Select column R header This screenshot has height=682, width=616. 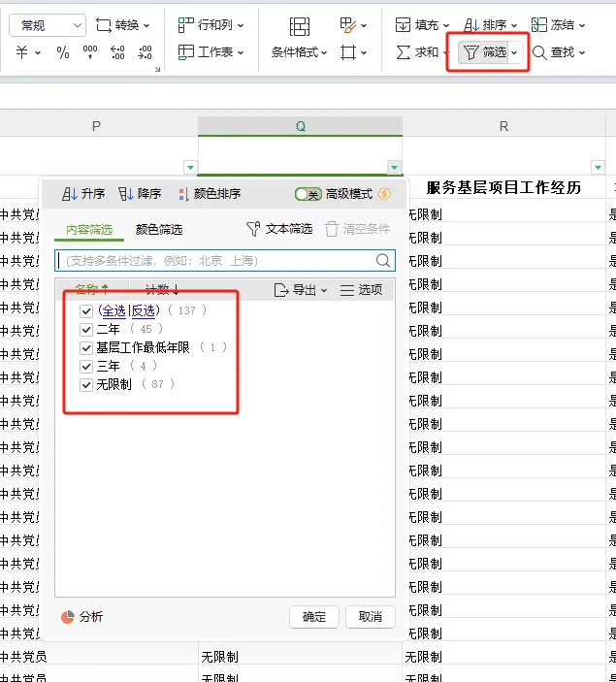click(503, 126)
